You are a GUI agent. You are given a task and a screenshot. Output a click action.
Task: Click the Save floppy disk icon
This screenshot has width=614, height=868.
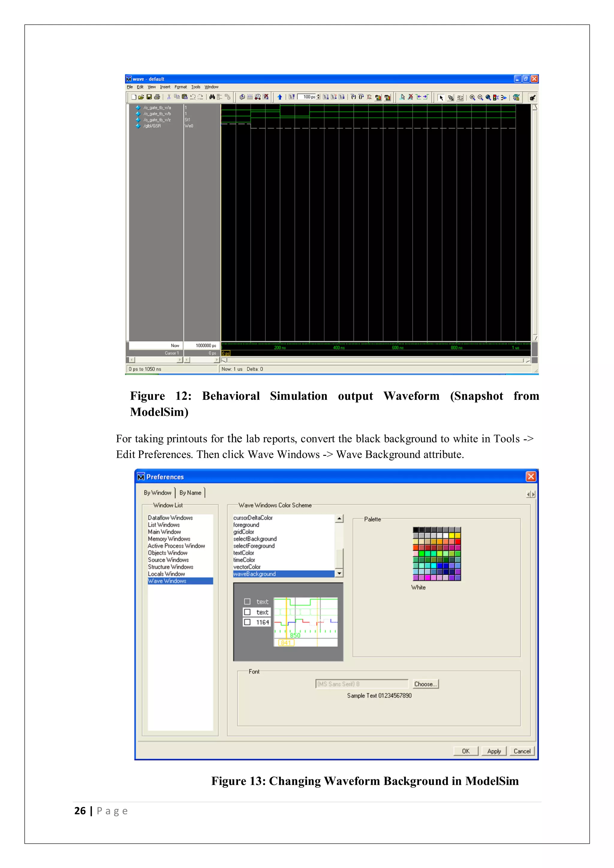coord(149,97)
